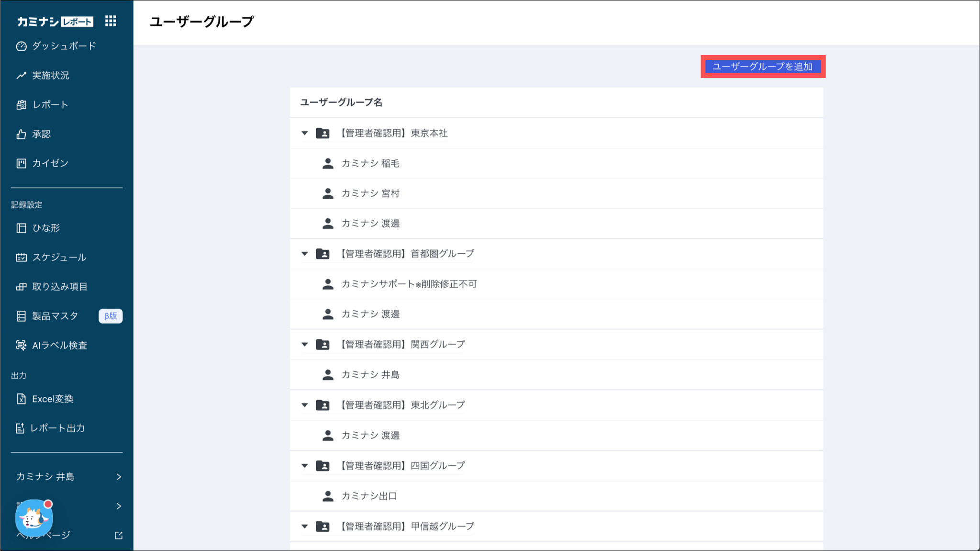Viewport: 980px width, 551px height.
Task: Open the ひな形 menu item
Action: click(46, 228)
